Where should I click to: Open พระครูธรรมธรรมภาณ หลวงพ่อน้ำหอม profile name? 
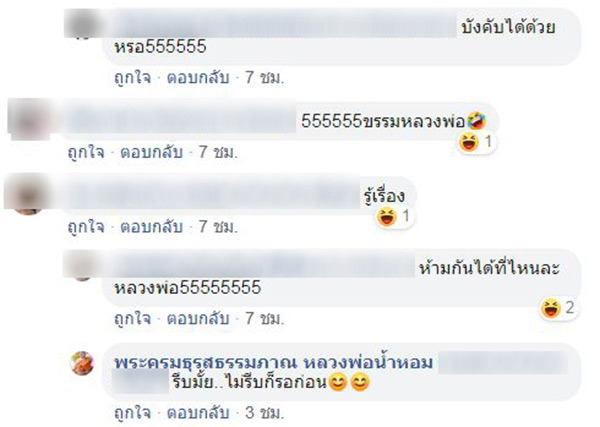coord(274,362)
